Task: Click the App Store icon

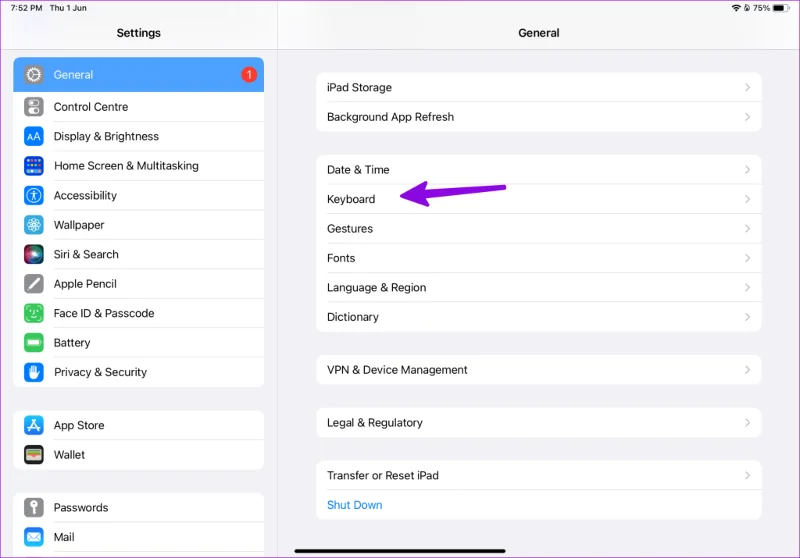Action: [x=34, y=425]
